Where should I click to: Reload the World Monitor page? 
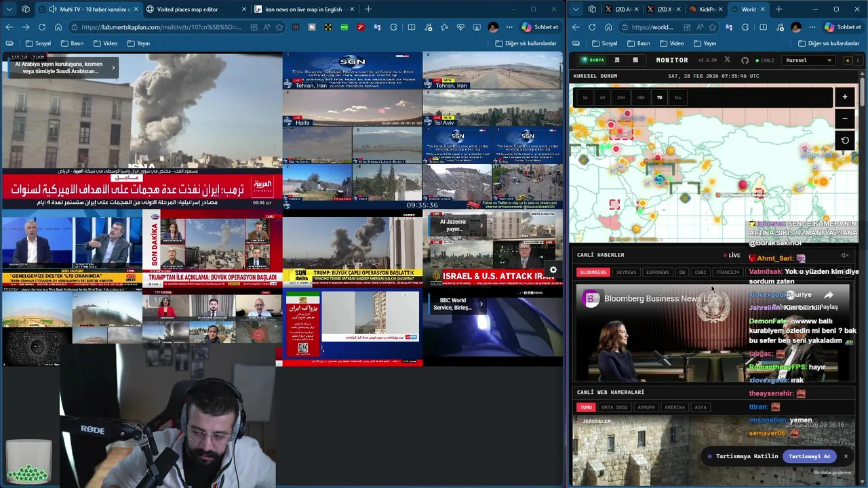click(592, 27)
